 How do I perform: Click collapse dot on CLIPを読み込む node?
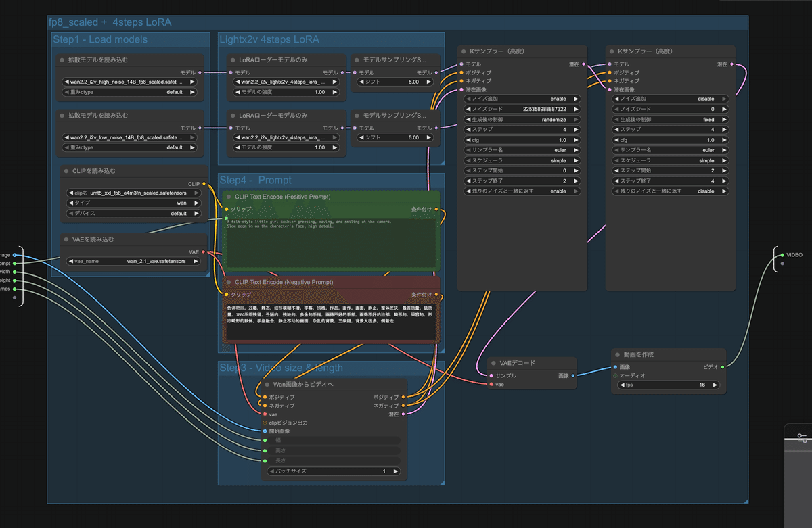pyautogui.click(x=66, y=172)
